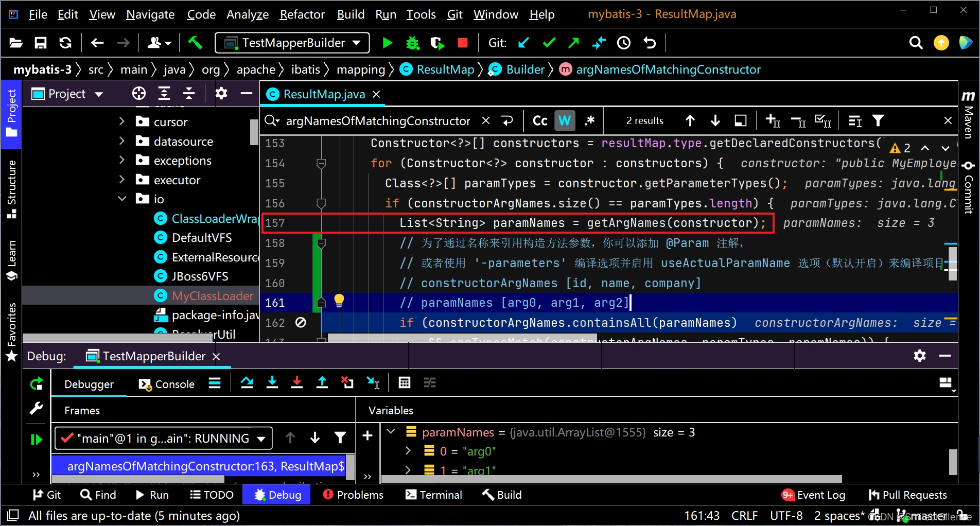Viewport: 980px width, 526px height.
Task: Run with coverage shield icon
Action: [437, 43]
